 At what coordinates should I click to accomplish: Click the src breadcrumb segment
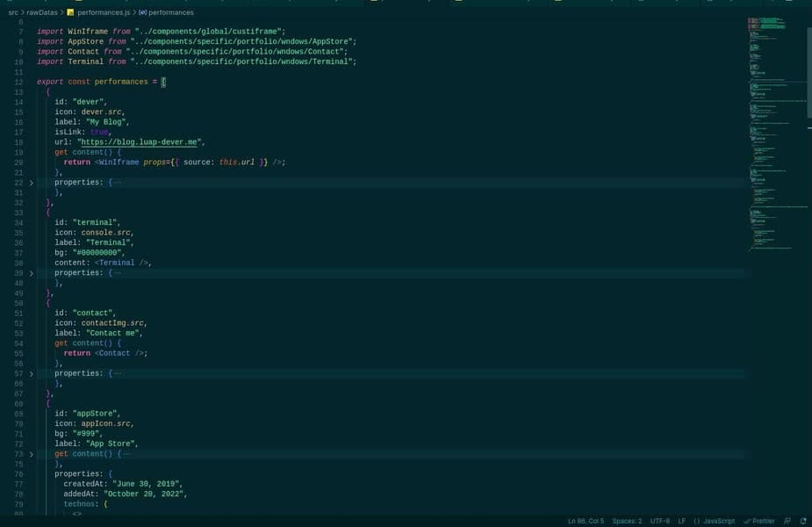point(13,12)
